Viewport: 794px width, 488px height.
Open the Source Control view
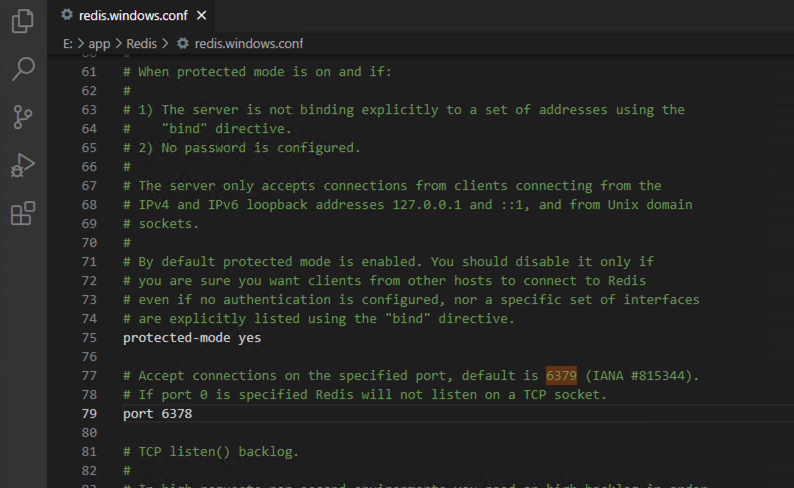tap(22, 117)
